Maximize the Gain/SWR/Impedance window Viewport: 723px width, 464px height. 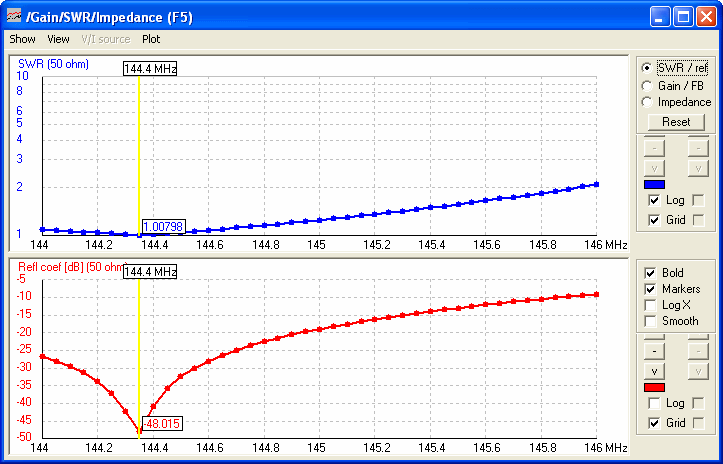click(x=683, y=17)
